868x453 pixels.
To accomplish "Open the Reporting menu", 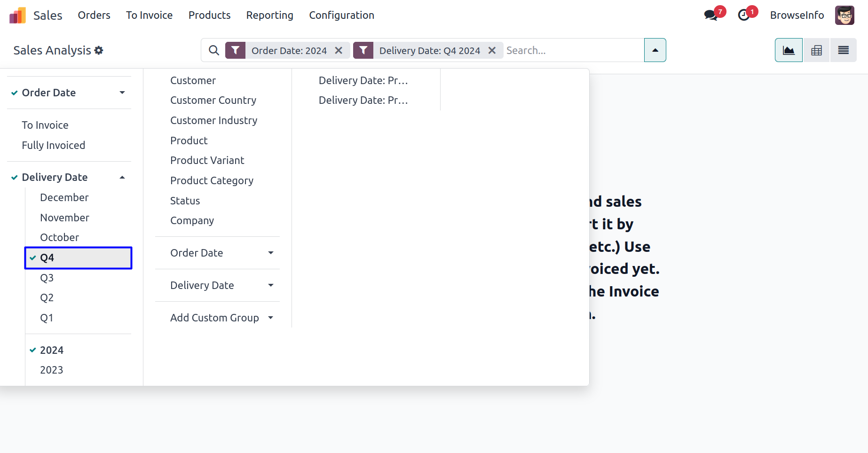I will point(269,15).
